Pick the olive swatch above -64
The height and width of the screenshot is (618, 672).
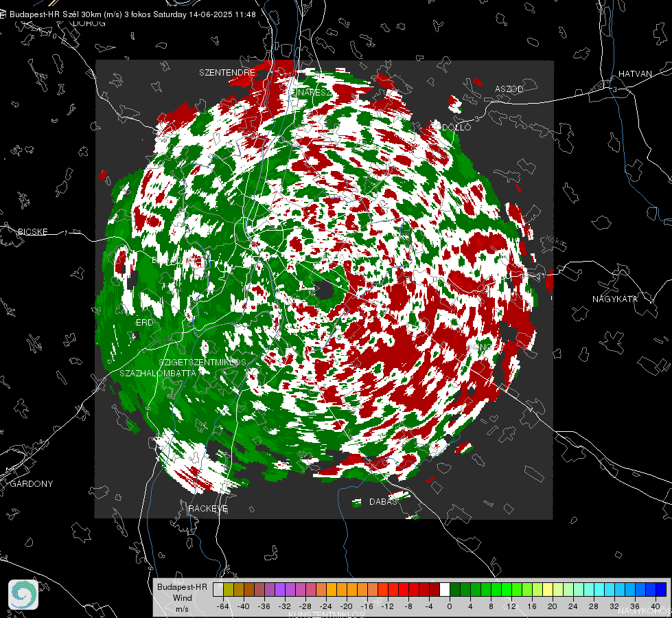click(x=229, y=589)
